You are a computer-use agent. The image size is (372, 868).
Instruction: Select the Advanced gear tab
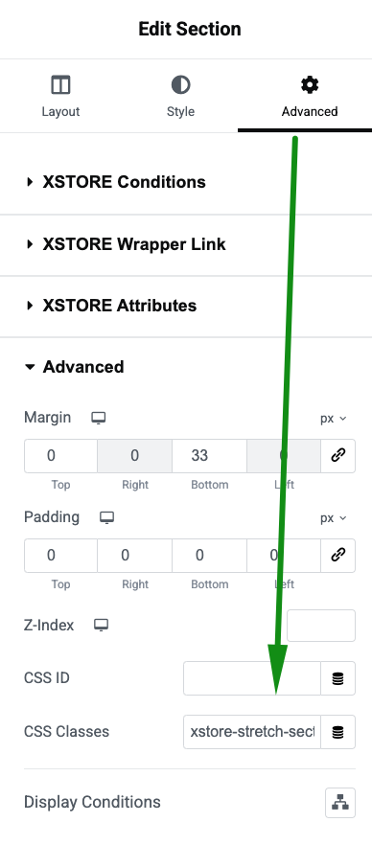click(x=309, y=97)
